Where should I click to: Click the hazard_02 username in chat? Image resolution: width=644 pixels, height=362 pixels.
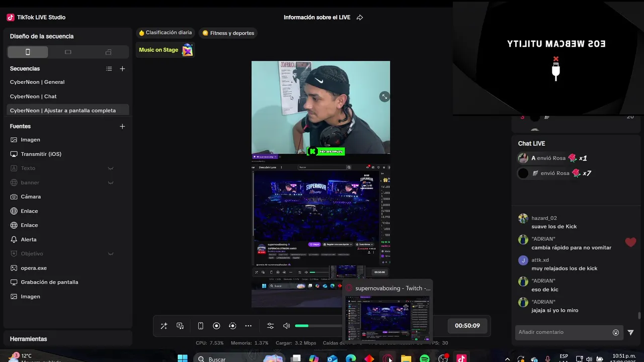pos(544,218)
